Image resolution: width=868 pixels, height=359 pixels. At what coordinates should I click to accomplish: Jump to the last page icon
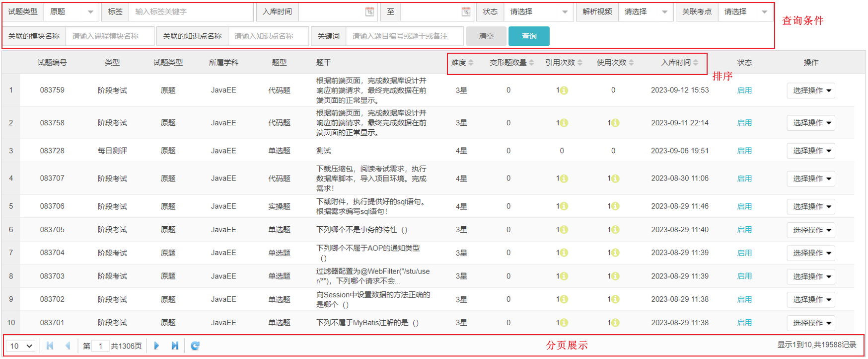[175, 346]
